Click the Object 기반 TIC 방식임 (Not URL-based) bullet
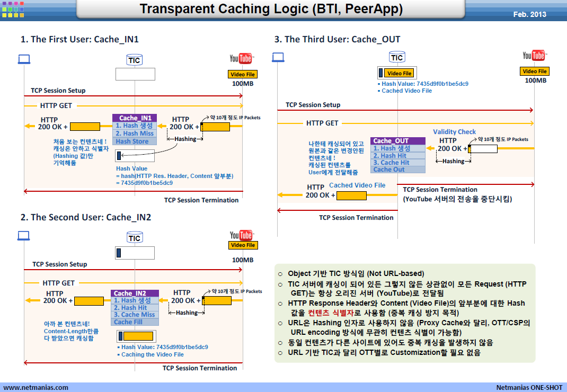Viewport: 567px width, 392px height. pos(356,273)
